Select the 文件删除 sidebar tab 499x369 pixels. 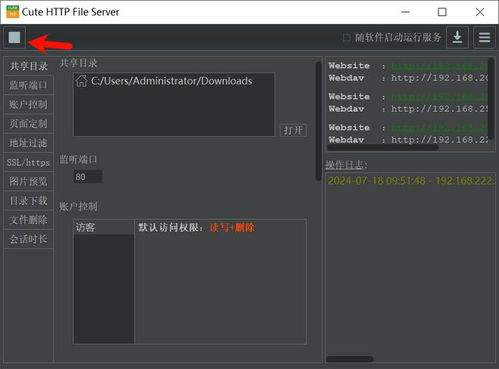(x=28, y=220)
